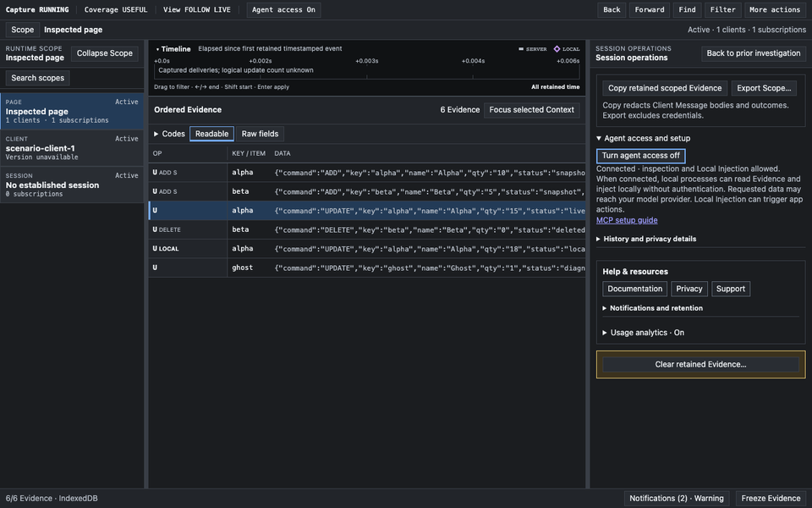The height and width of the screenshot is (508, 812).
Task: Click the KEY / ITEM column header
Action: [x=249, y=153]
